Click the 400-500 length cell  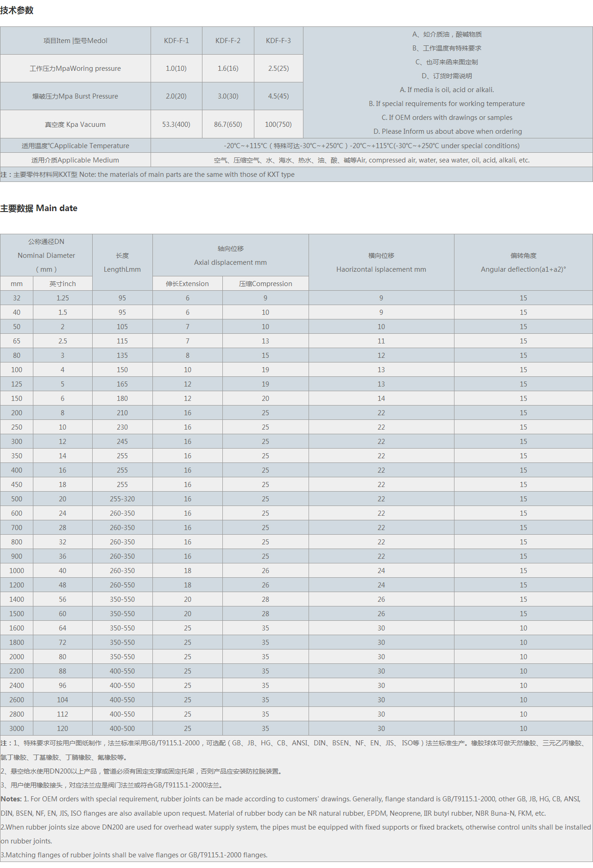pos(122,729)
